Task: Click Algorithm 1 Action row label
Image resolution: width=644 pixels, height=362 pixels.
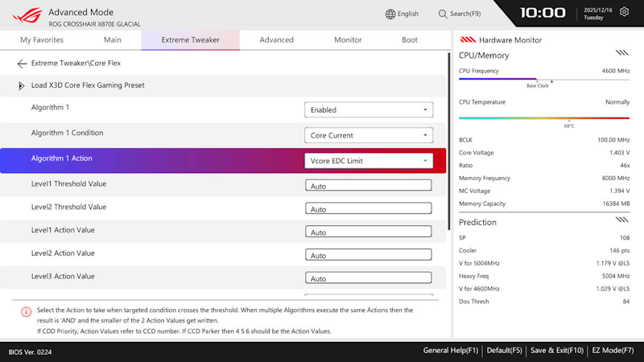Action: (x=62, y=158)
